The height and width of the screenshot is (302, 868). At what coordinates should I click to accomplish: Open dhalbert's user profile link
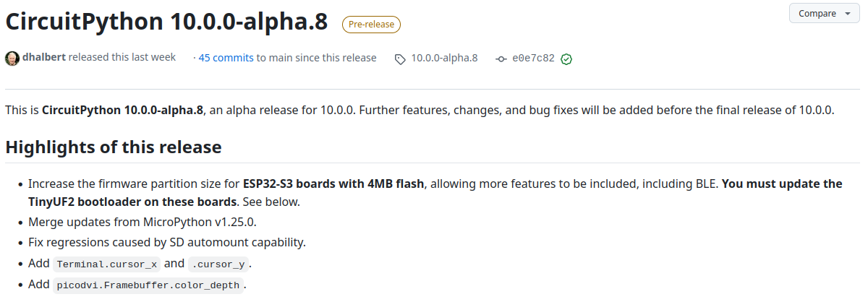44,57
